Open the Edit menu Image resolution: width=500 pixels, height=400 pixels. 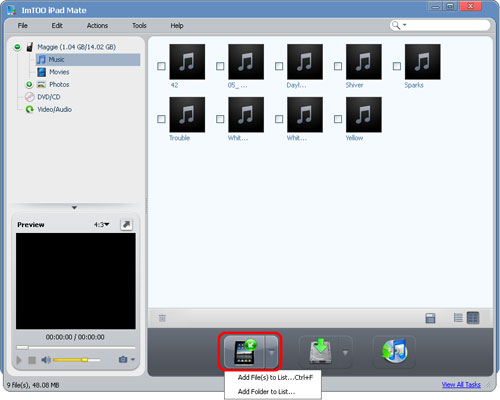tap(57, 26)
